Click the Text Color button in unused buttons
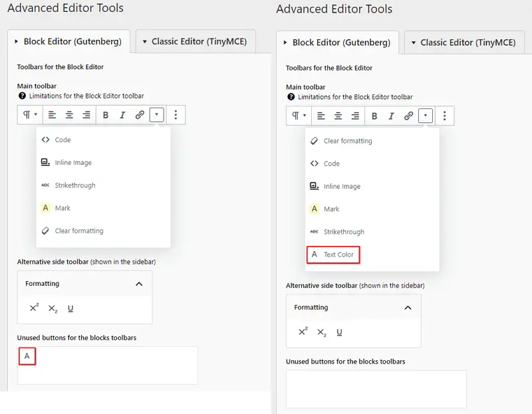 pos(27,356)
